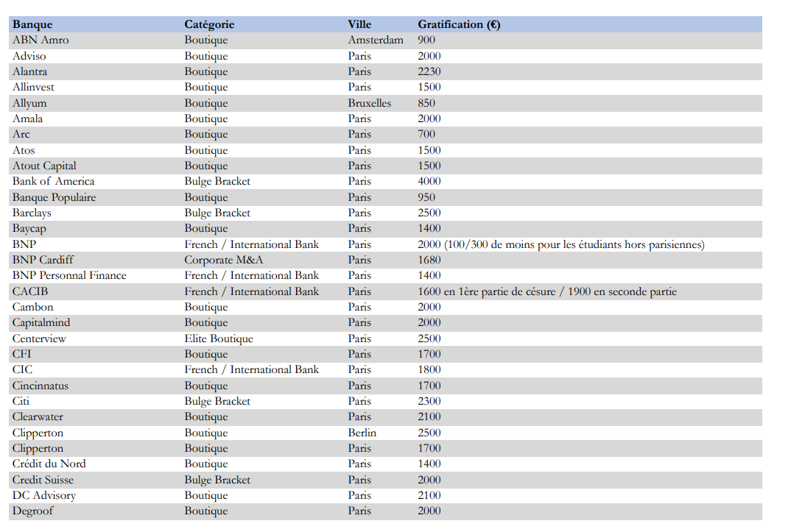805x532 pixels.
Task: Select the CACIB bank cell
Action: coord(30,291)
